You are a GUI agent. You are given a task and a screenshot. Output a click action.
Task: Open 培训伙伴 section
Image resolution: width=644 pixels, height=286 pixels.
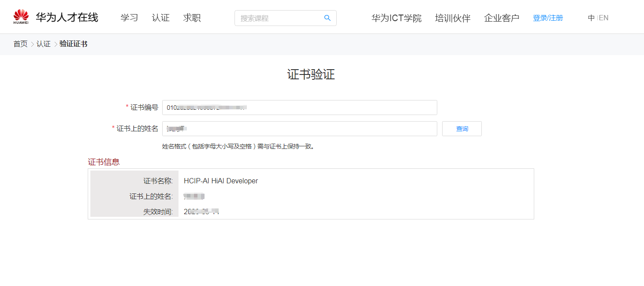click(x=452, y=18)
